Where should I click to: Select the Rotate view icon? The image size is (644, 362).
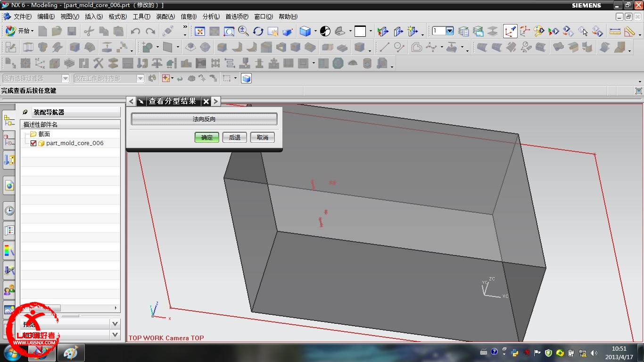coord(258,32)
